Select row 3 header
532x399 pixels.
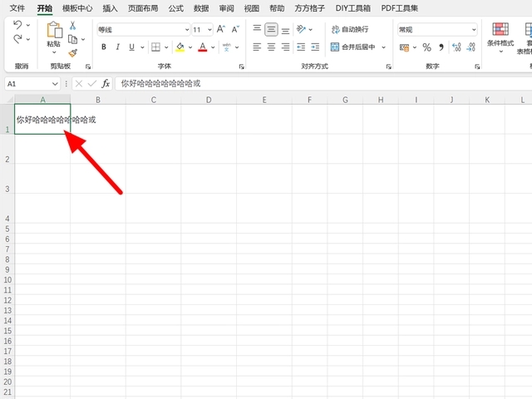coord(7,179)
